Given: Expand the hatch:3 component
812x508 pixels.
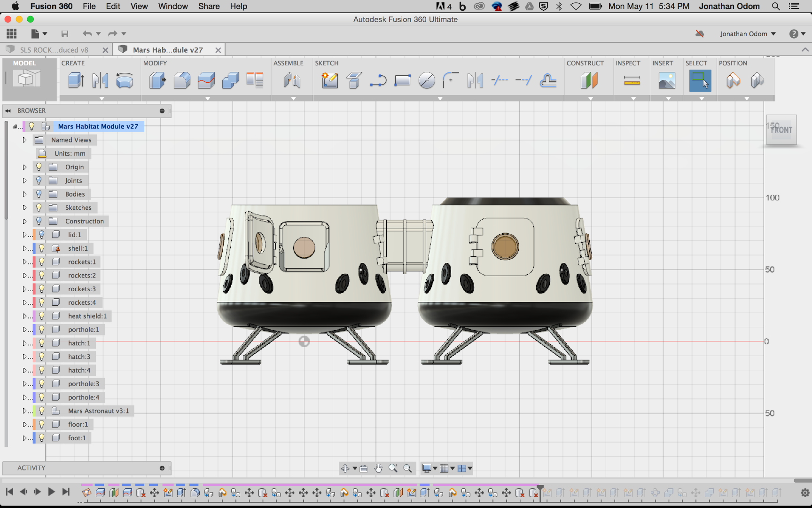Looking at the screenshot, I should pyautogui.click(x=24, y=357).
